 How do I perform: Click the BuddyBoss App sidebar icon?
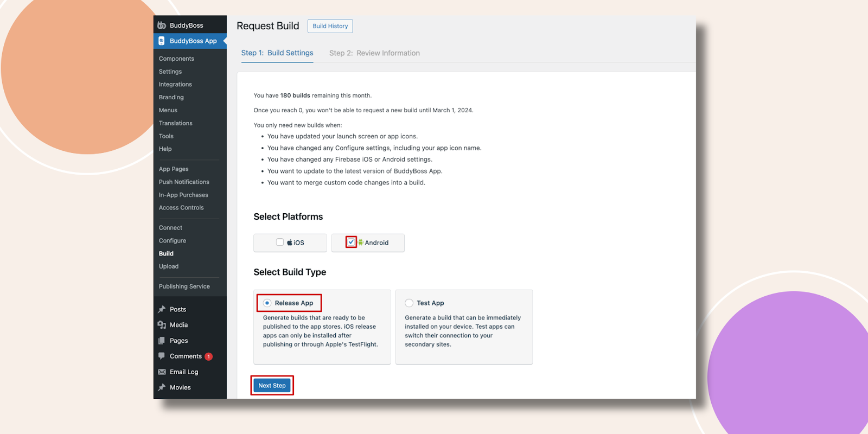coord(162,41)
